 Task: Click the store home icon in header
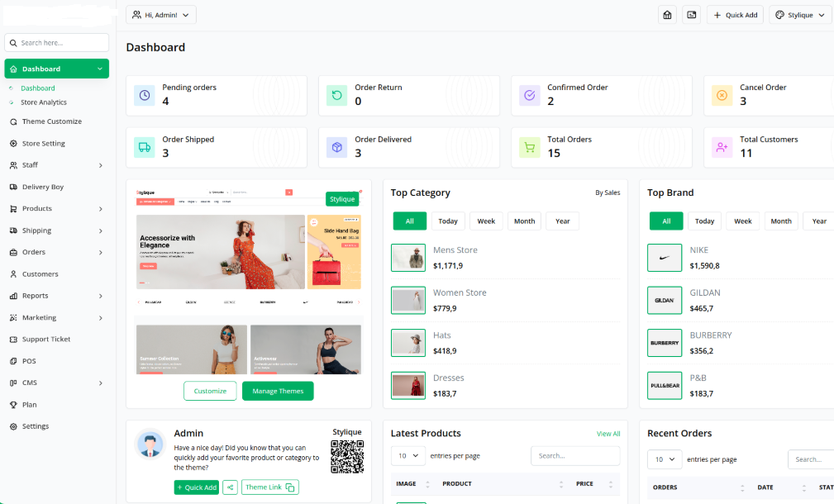click(x=668, y=15)
